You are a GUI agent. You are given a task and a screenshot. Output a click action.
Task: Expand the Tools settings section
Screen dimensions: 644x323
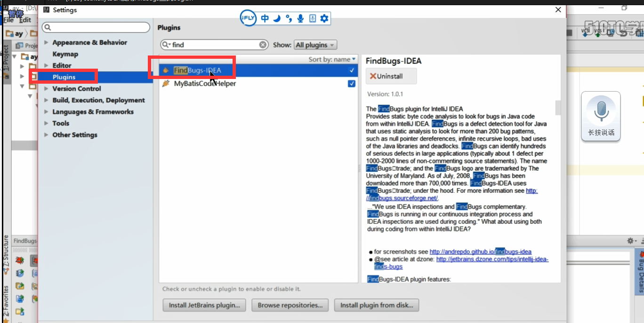[x=46, y=123]
